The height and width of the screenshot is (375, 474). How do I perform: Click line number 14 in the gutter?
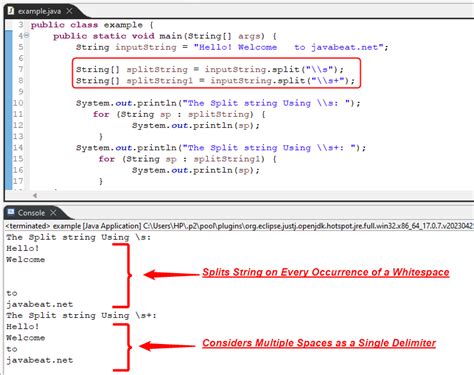click(x=18, y=147)
